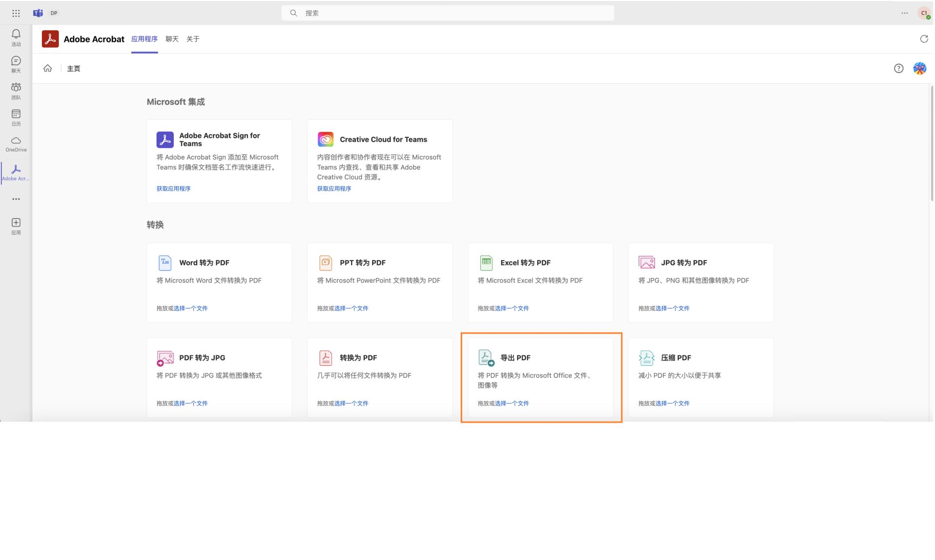
Task: Click the JPG 转为 PDF icon
Action: [x=647, y=262]
